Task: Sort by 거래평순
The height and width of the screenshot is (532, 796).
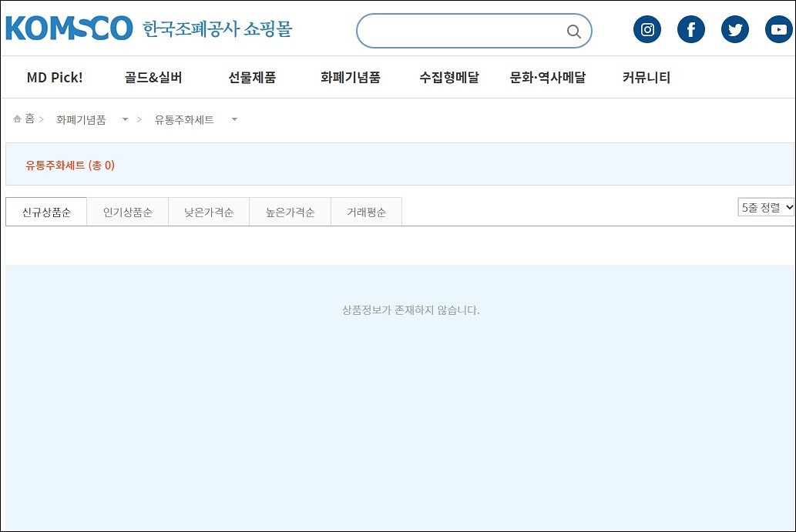Action: 366,212
